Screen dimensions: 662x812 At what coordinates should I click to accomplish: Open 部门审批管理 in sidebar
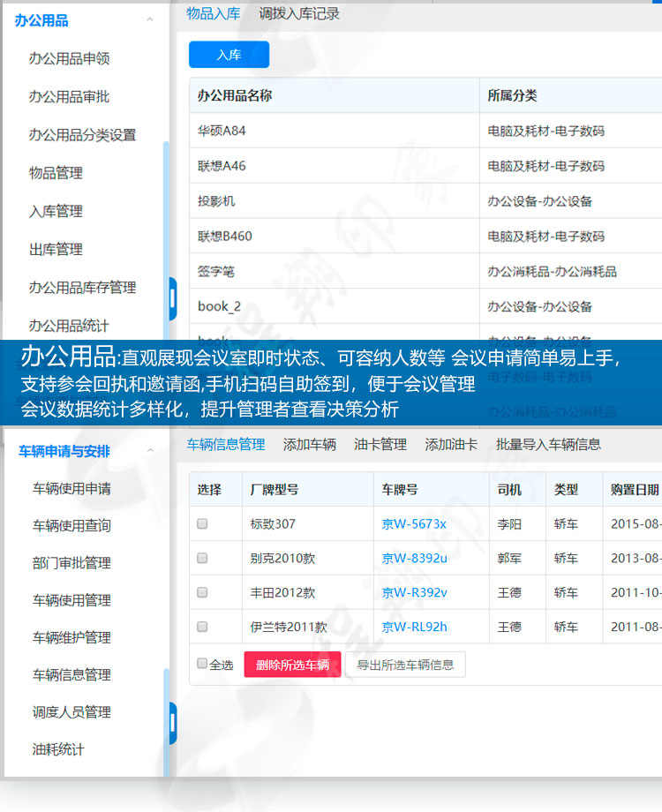[71, 563]
